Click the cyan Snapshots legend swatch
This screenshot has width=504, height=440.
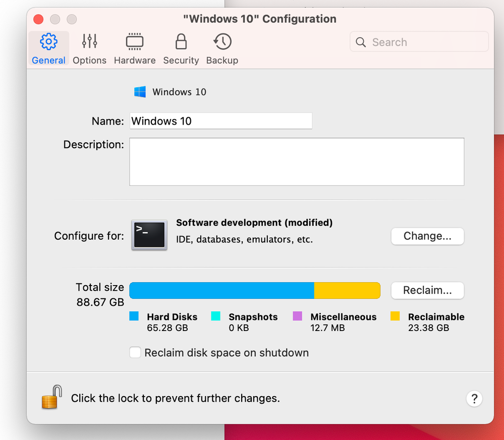point(216,316)
